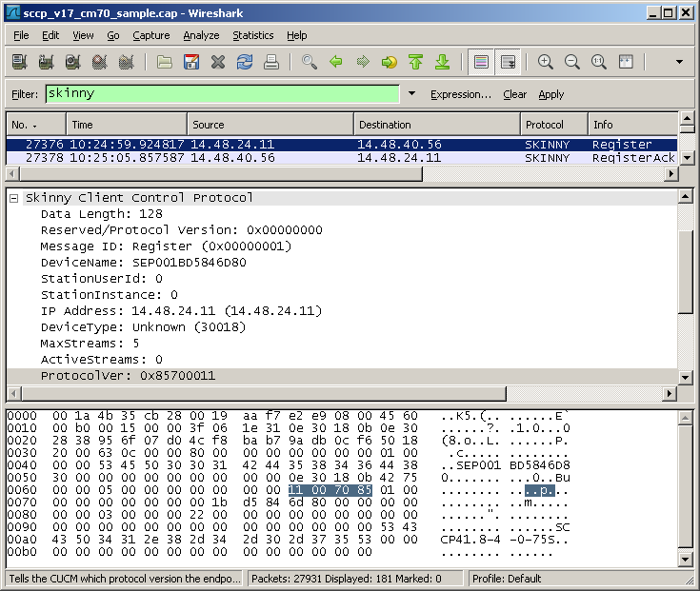Viewport: 700px width, 591px height.
Task: Collapse Skinny Client Control Protocol tree
Action: [x=14, y=198]
